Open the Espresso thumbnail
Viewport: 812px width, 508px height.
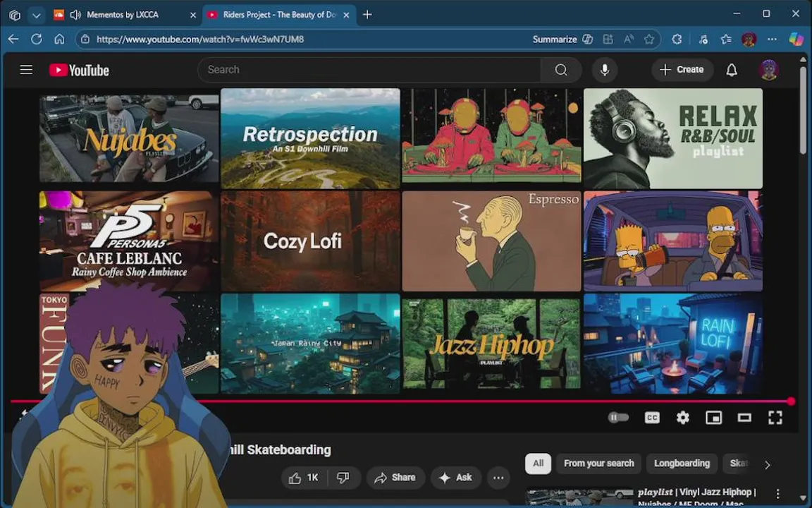click(x=491, y=241)
